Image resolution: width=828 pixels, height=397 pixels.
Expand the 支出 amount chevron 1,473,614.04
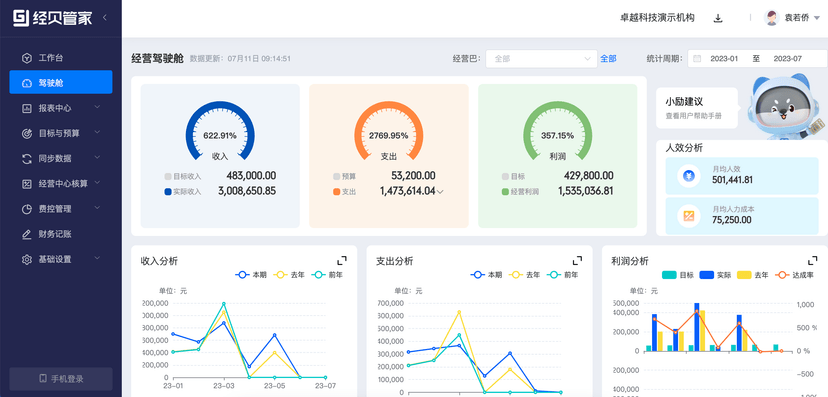(x=440, y=192)
